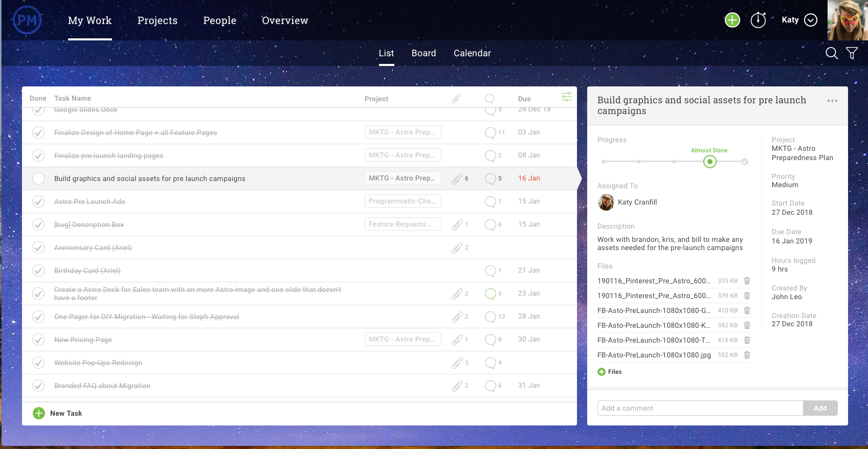Delete the 552 KB FB-Asto-PreLaunch-1080x1080.jpg file

[x=747, y=355]
